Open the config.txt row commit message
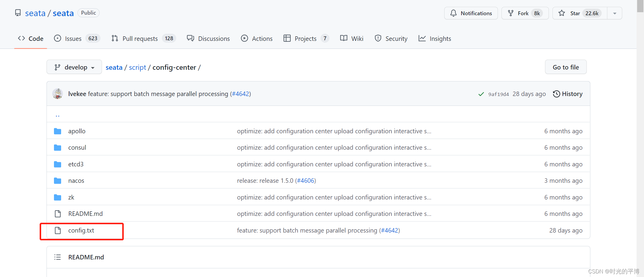This screenshot has height=277, width=644. (x=307, y=230)
